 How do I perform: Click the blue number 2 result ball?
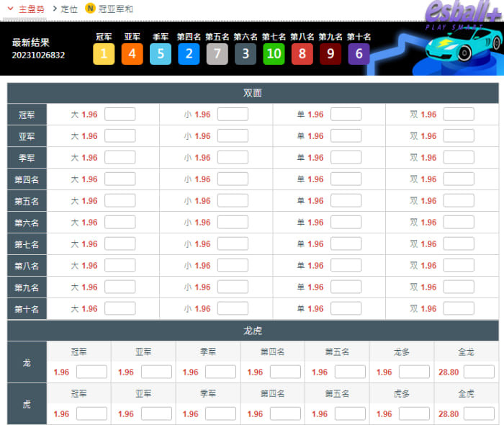[189, 54]
